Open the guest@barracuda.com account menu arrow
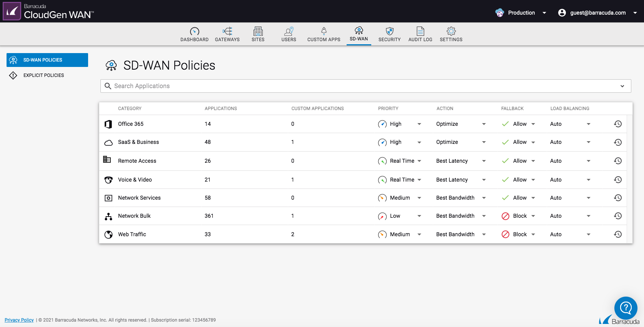The width and height of the screenshot is (644, 327). [x=635, y=13]
